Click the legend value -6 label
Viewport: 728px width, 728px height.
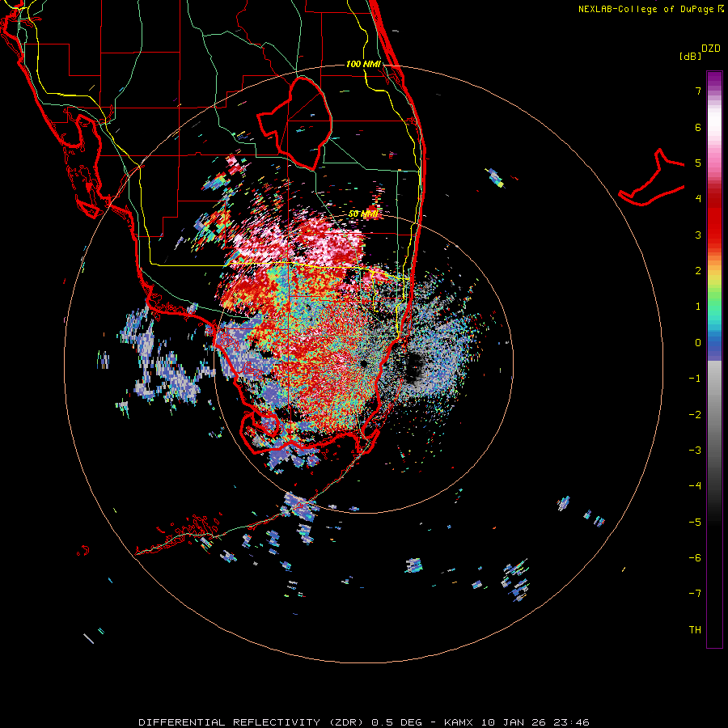pyautogui.click(x=695, y=558)
